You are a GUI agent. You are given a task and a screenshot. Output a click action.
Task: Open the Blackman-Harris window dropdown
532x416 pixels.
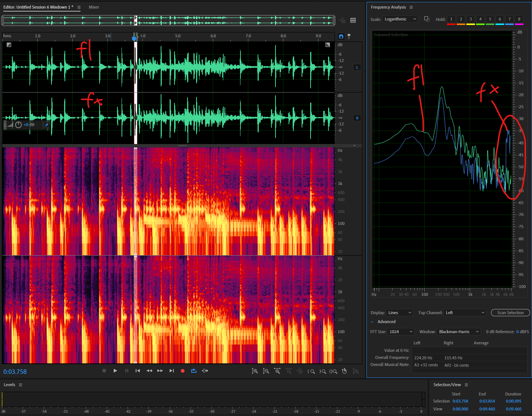[x=459, y=332]
